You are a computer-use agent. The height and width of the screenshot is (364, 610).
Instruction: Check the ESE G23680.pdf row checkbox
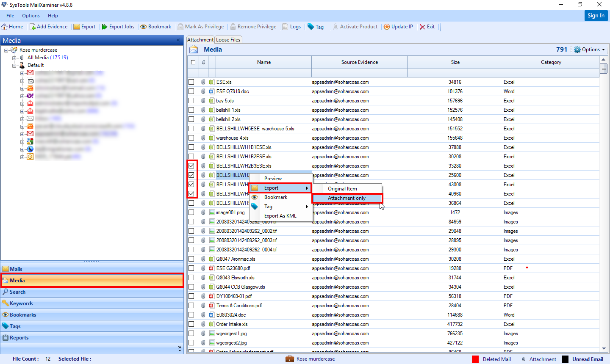[191, 268]
